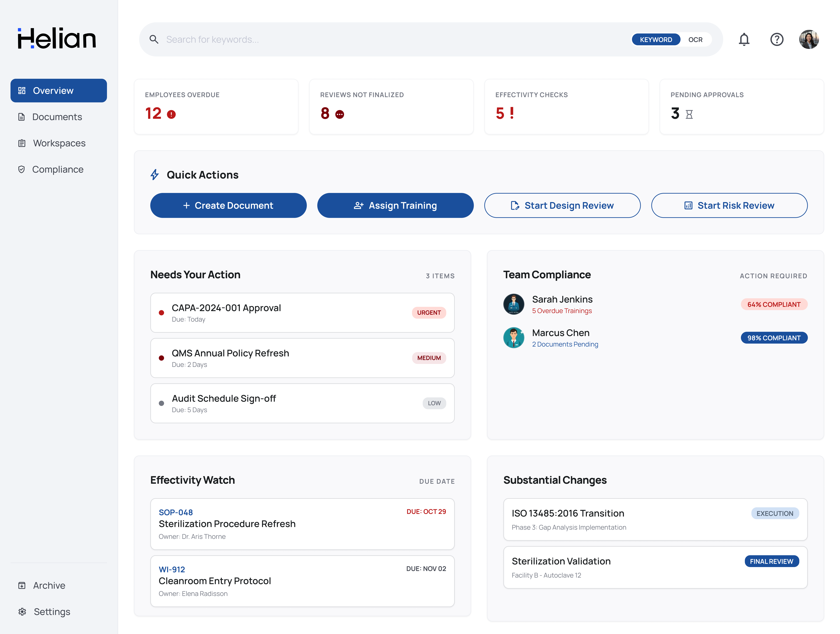Click the Helian logo
840x634 pixels.
[x=57, y=38]
